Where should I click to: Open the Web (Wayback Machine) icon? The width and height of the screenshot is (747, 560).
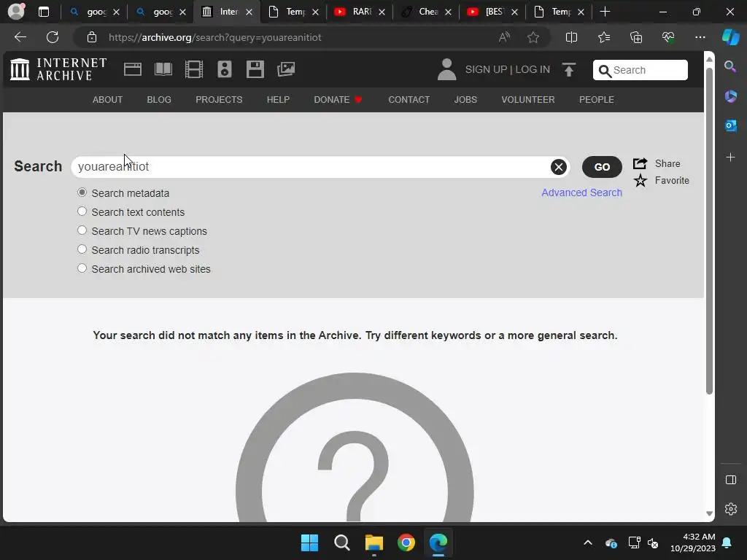[133, 69]
